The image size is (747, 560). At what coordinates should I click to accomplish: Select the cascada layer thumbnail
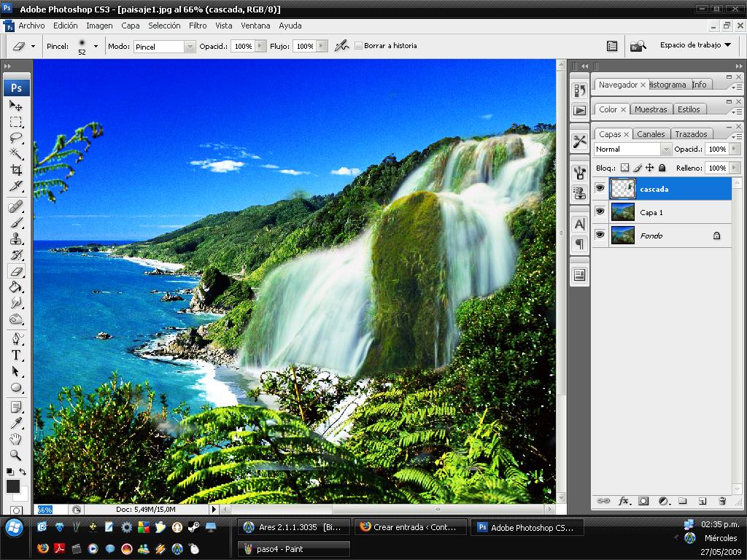[x=623, y=189]
